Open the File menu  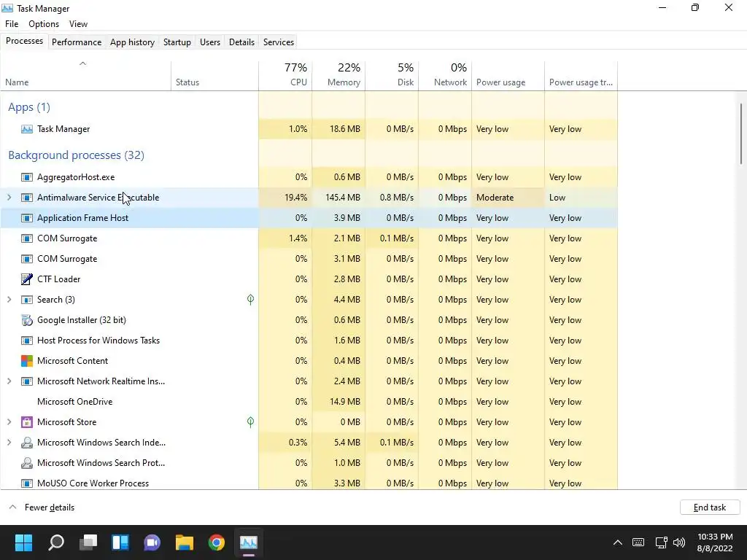point(12,24)
